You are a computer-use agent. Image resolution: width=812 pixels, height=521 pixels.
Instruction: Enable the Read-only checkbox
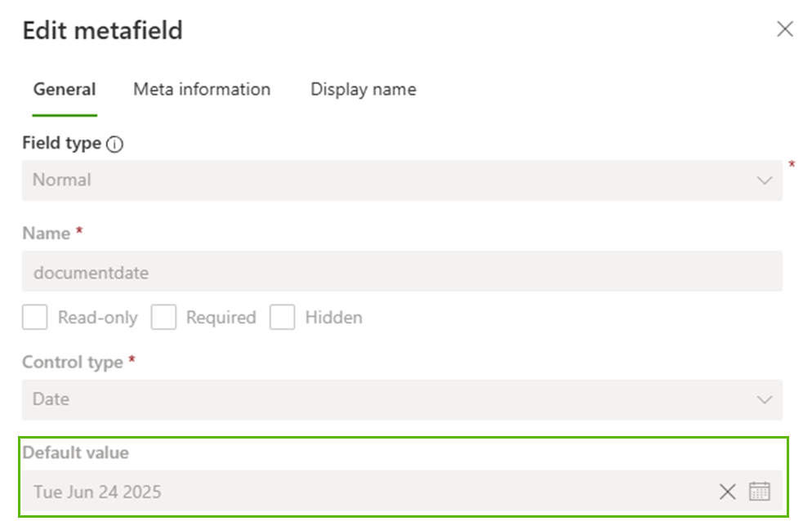pos(35,318)
